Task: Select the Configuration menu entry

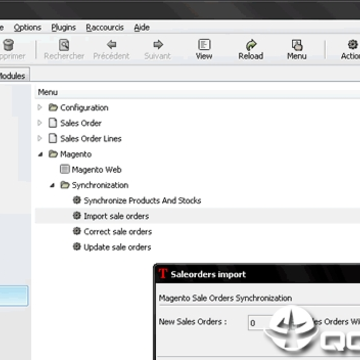Action: (84, 108)
